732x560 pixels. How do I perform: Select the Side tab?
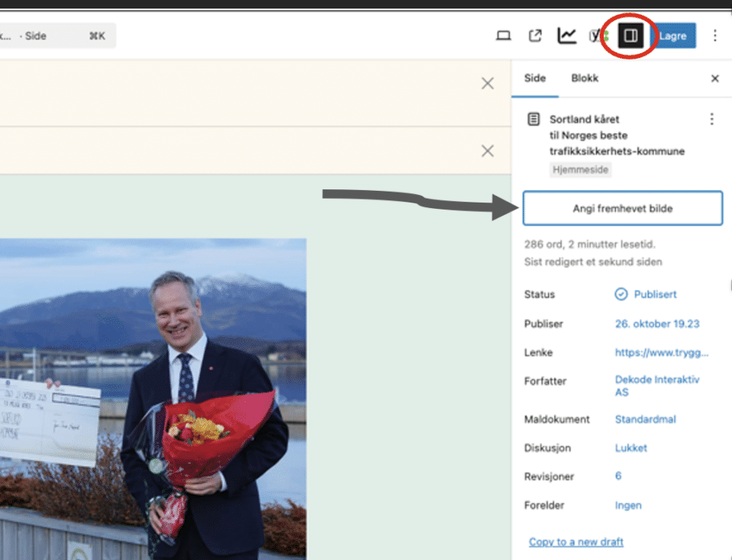[535, 79]
